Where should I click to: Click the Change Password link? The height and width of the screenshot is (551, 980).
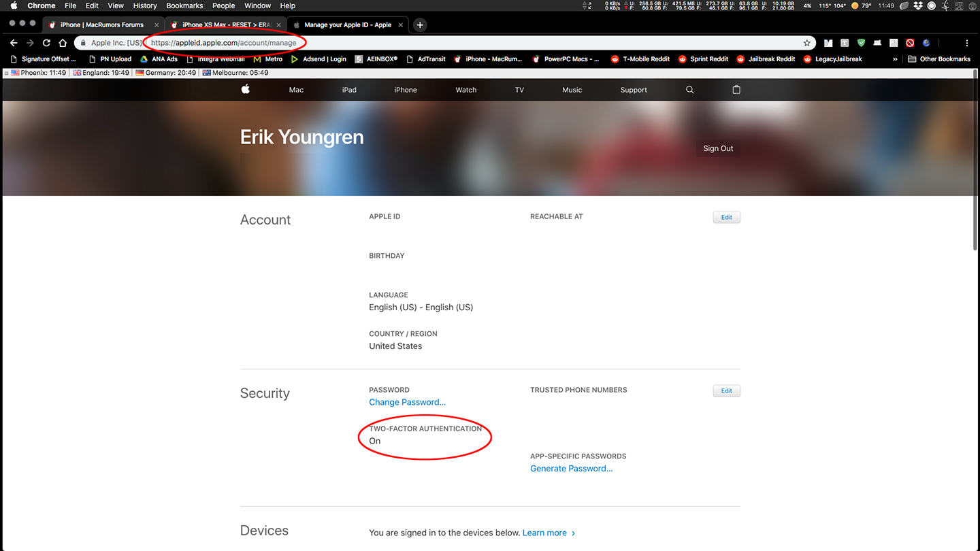(407, 402)
